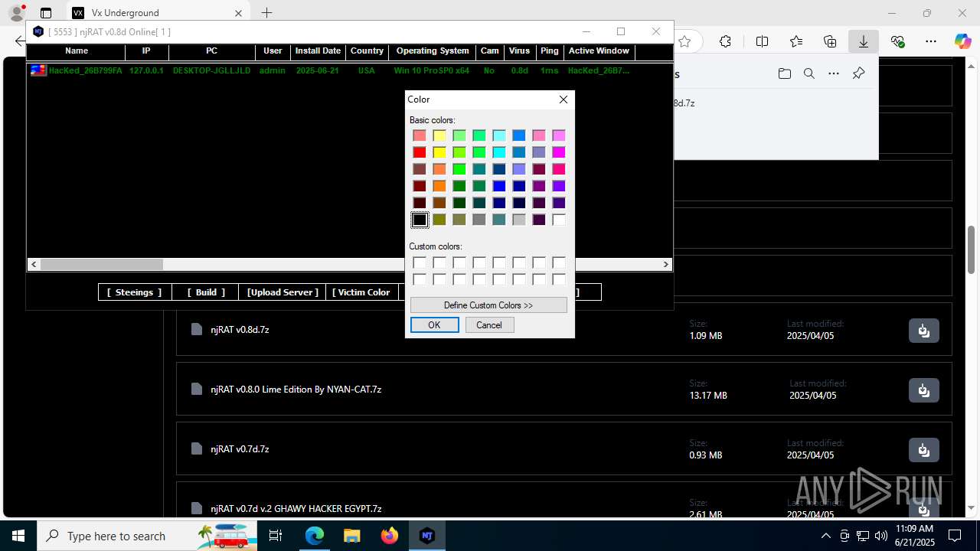Select the magenta basic color swatch

click(559, 152)
